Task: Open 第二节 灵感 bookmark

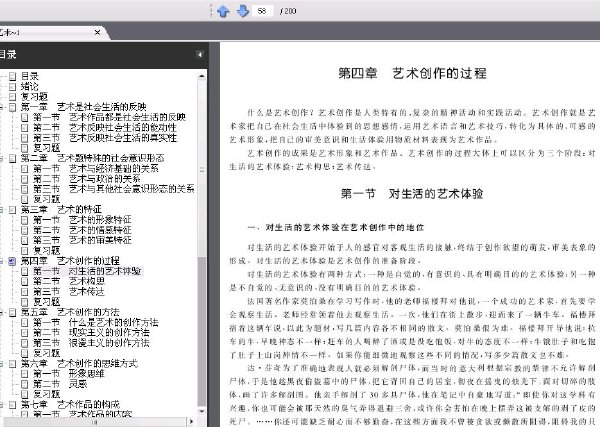Action: 60,384
